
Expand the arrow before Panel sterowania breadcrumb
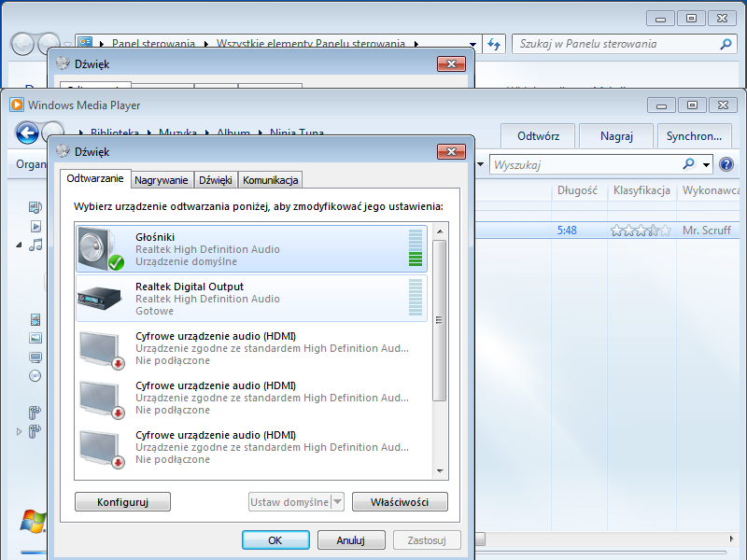102,44
